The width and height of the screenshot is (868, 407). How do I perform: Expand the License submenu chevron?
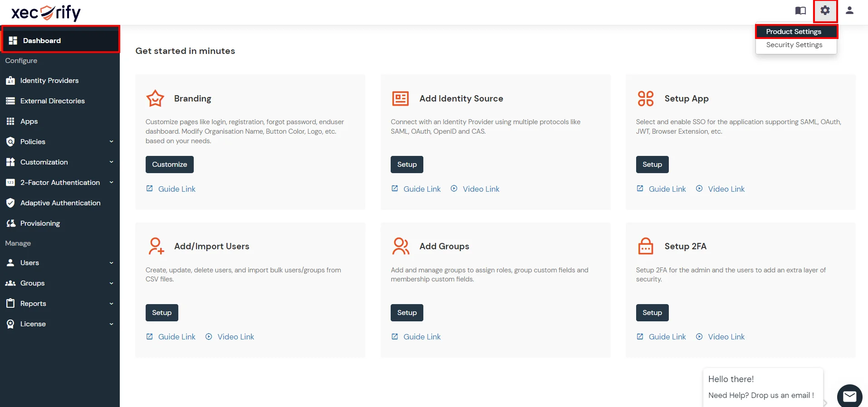point(111,324)
